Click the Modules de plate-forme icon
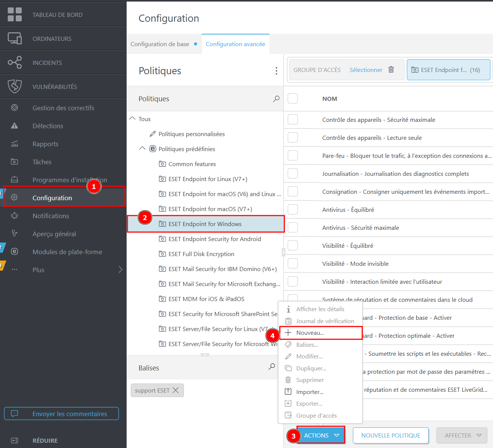This screenshot has height=448, width=493. pyautogui.click(x=15, y=252)
